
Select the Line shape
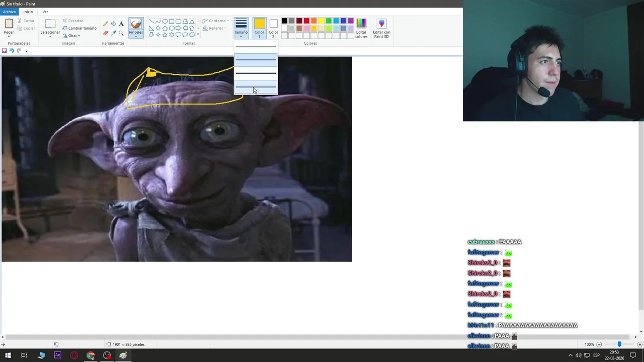[x=151, y=22]
